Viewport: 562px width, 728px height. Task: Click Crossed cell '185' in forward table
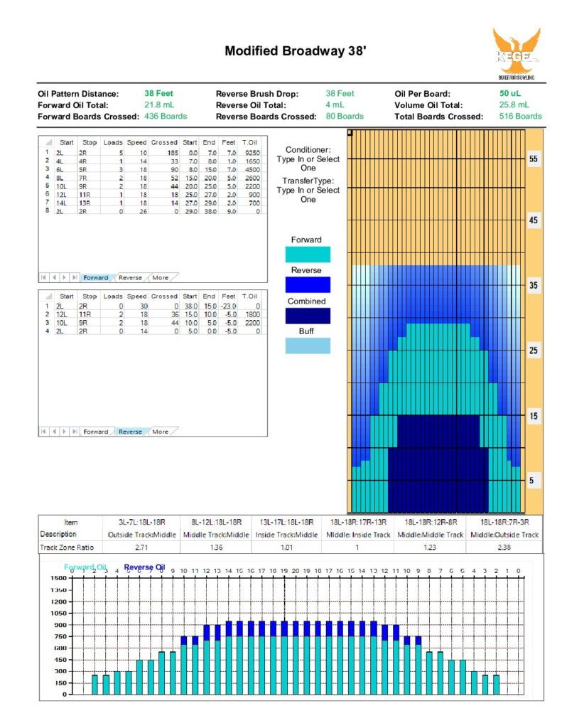[x=173, y=153]
